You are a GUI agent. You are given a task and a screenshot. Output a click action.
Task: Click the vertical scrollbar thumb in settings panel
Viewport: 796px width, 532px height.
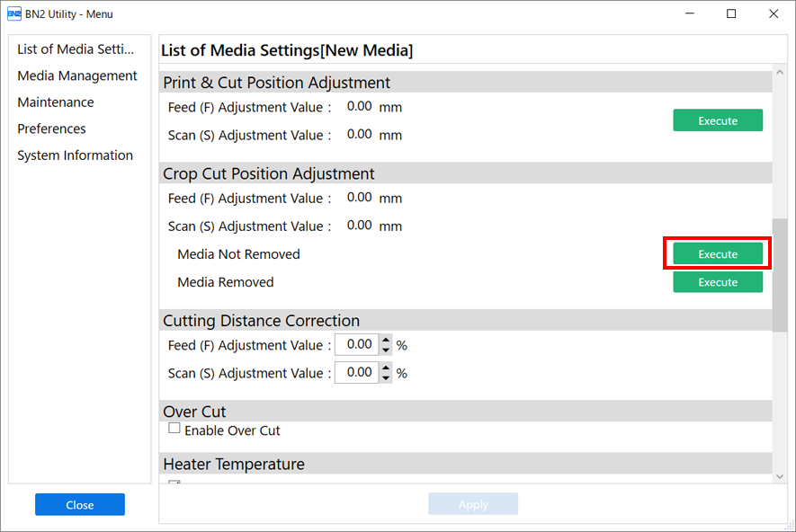click(780, 275)
